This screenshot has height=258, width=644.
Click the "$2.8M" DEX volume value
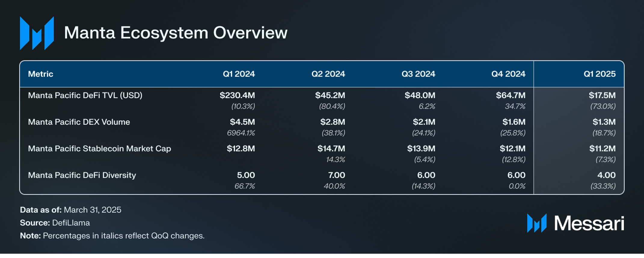(333, 122)
